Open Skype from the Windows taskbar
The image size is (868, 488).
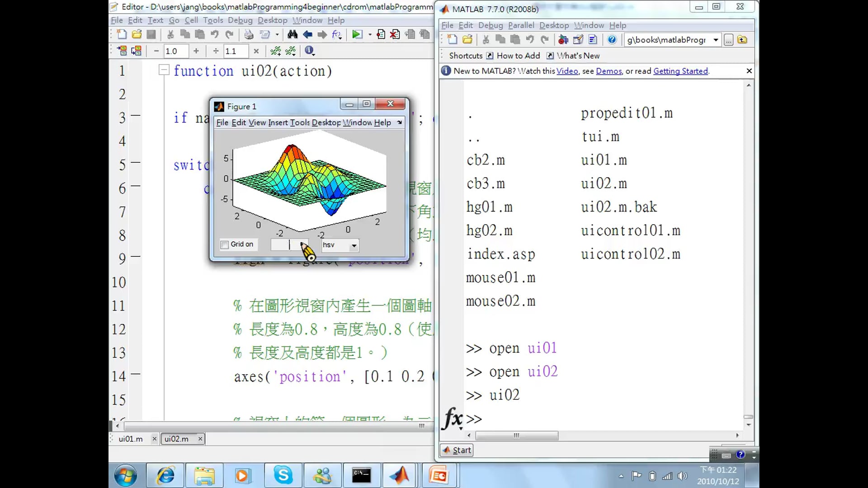283,475
